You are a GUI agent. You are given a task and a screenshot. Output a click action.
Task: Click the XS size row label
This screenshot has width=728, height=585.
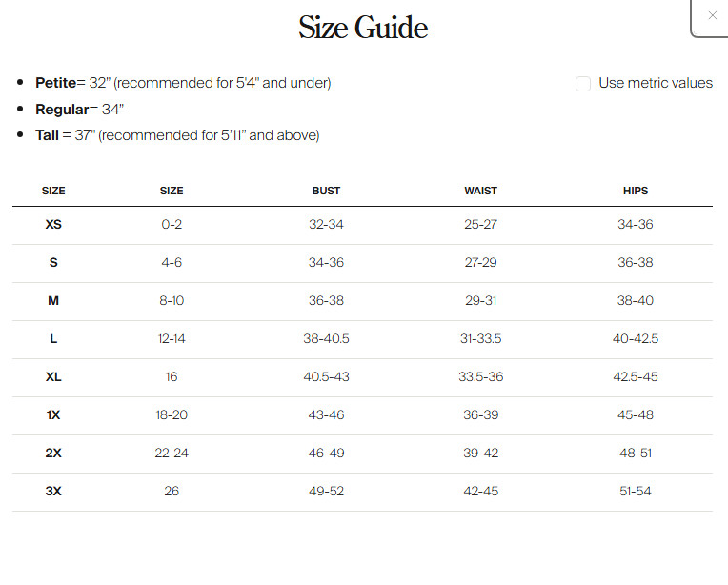coord(53,225)
